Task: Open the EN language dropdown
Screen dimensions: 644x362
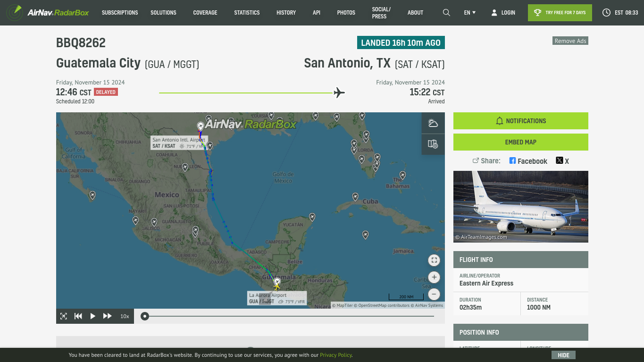Action: pos(470,13)
